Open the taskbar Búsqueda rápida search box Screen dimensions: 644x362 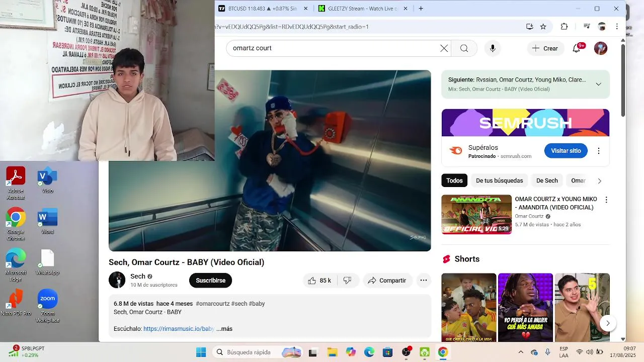pos(258,352)
